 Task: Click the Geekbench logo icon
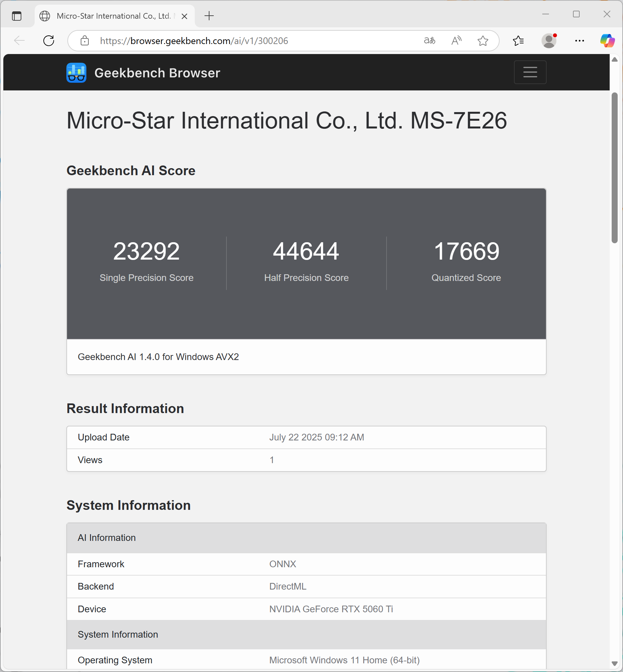76,72
